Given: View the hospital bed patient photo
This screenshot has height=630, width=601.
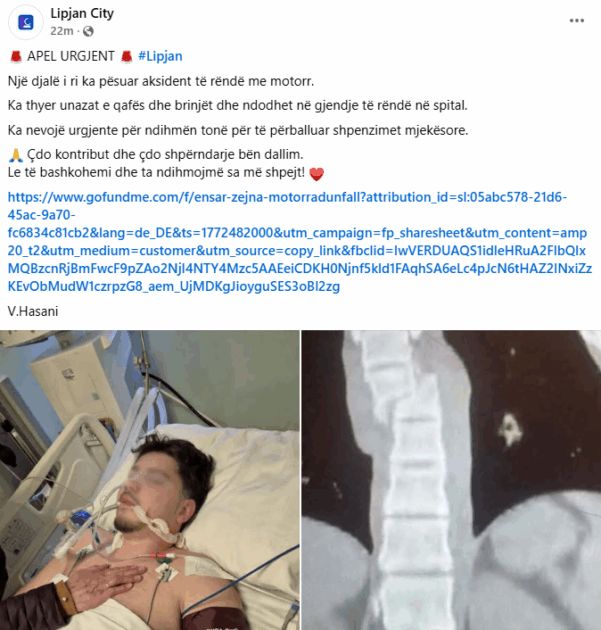Looking at the screenshot, I should tap(149, 480).
